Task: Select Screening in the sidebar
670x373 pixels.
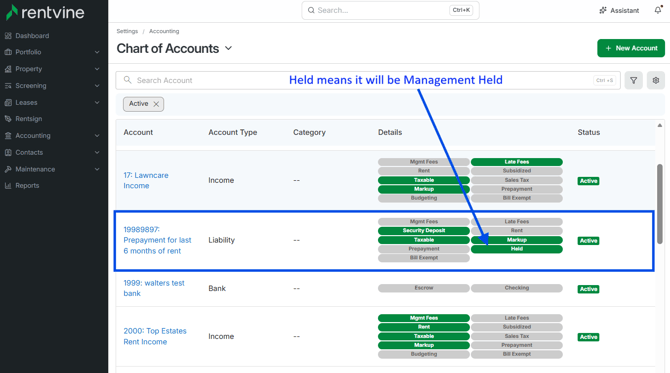Action: click(31, 86)
